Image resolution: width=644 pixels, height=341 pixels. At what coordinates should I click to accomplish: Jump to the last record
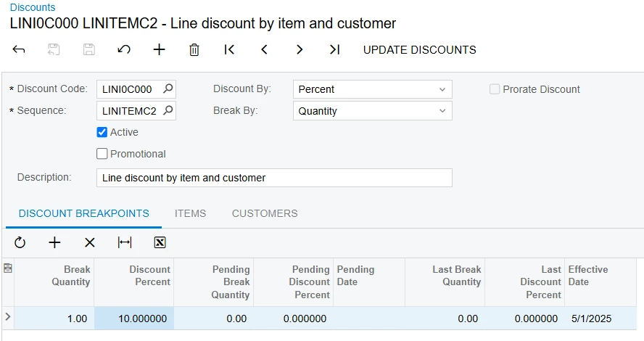click(334, 50)
